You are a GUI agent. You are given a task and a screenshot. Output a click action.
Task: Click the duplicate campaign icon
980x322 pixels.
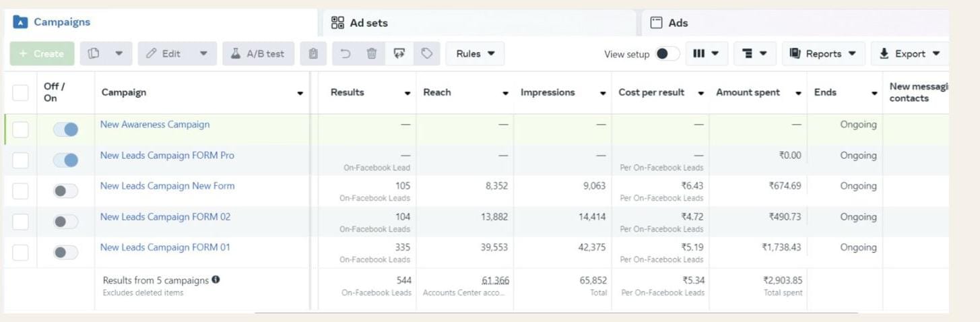[x=94, y=54]
